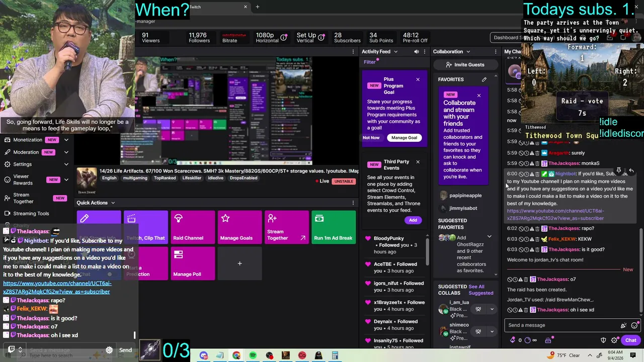Run a 1m Ad Break
The width and height of the screenshot is (644, 362).
coord(334,227)
